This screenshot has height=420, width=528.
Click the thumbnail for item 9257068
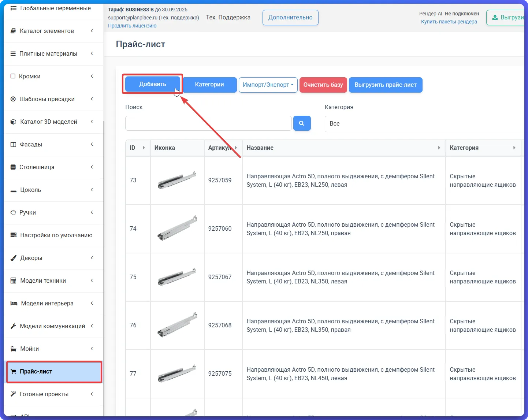(x=177, y=325)
